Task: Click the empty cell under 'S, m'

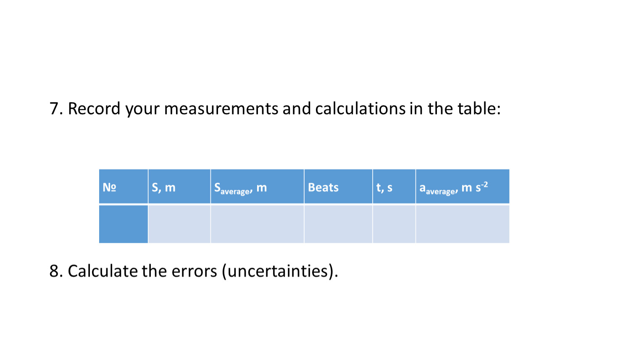Action: click(179, 224)
